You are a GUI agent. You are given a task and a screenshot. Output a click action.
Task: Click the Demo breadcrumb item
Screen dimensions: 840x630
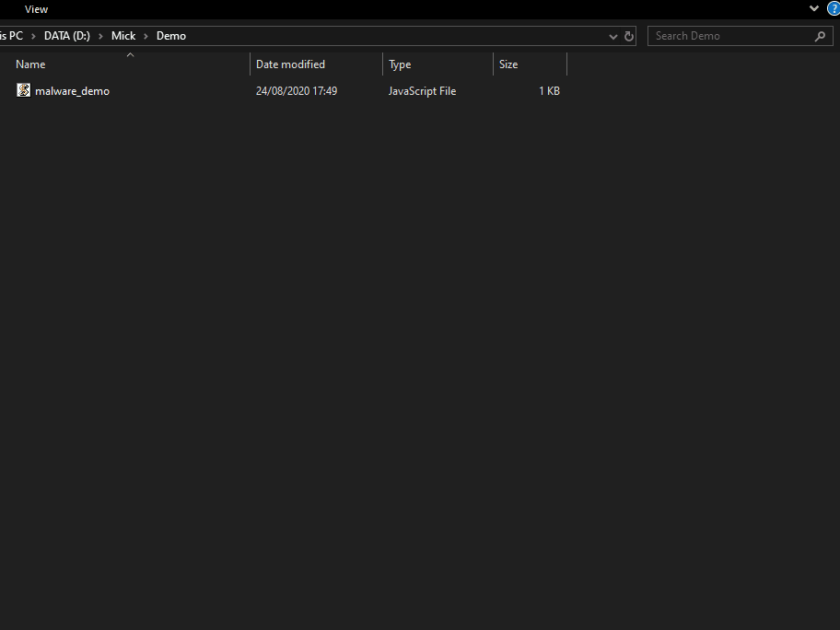(x=170, y=36)
